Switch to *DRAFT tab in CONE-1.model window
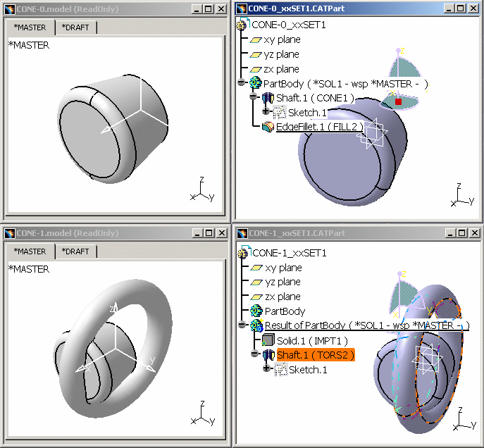The height and width of the screenshot is (448, 484). (75, 251)
